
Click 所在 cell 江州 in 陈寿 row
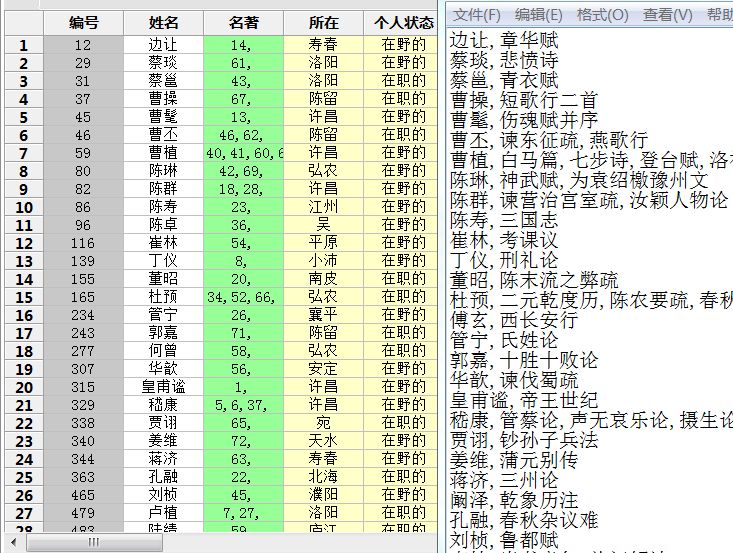pos(323,207)
